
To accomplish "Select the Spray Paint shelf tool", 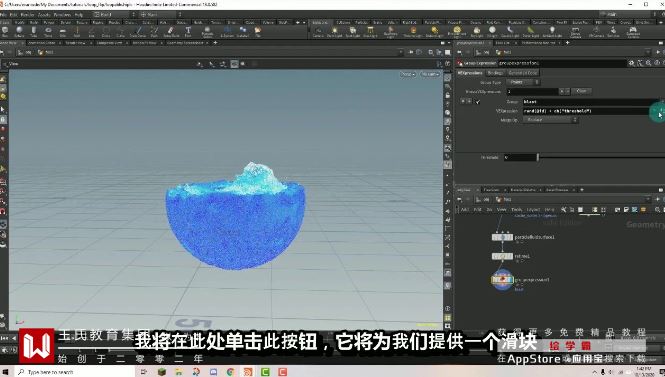I will (x=171, y=31).
